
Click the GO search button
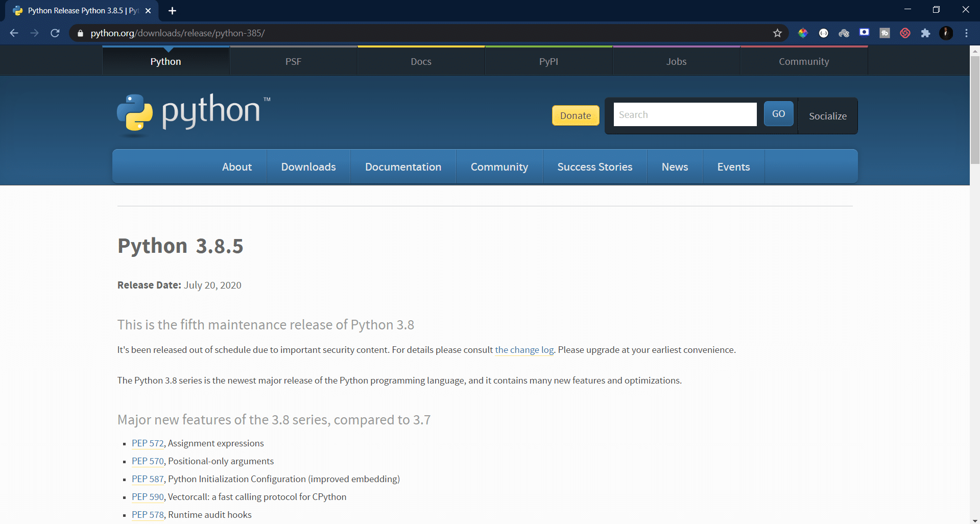(778, 113)
